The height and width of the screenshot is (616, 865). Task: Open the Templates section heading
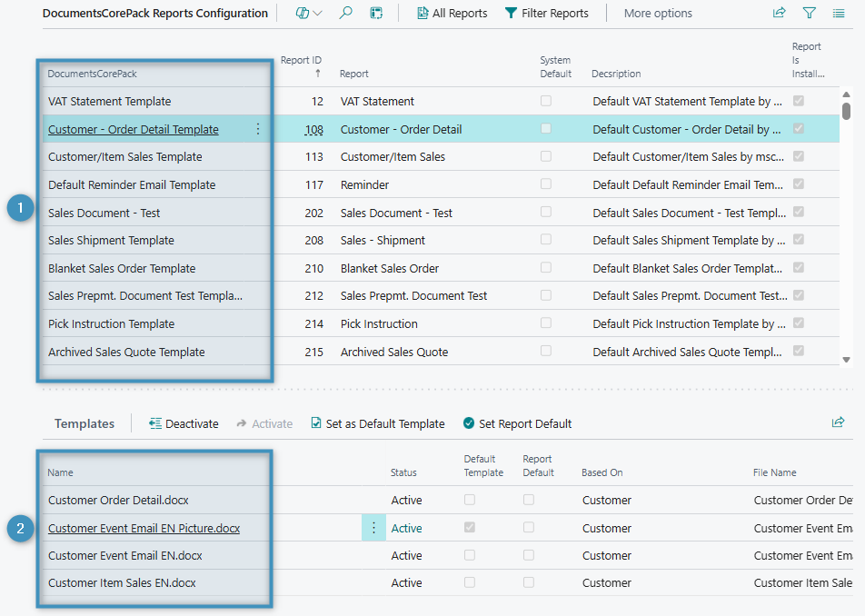(x=85, y=423)
